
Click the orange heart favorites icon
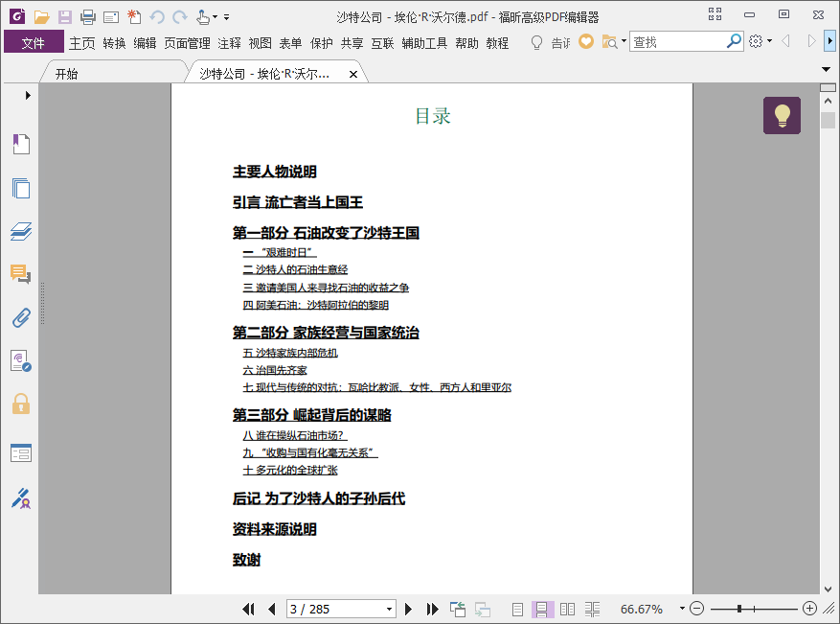click(586, 42)
